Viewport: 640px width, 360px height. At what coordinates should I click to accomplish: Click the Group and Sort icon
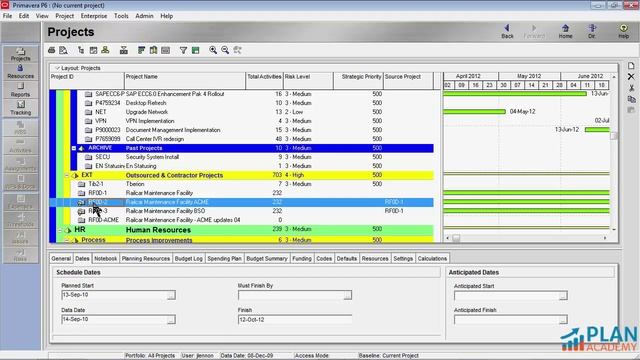point(196,50)
